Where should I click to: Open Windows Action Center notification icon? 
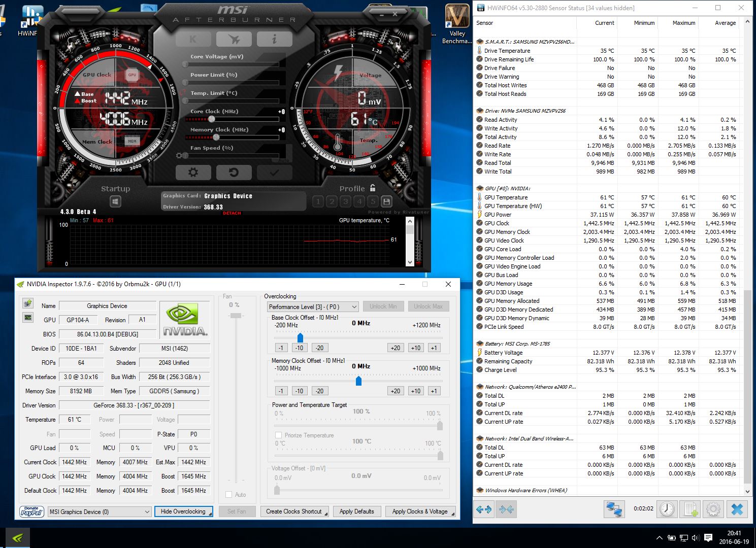pos(708,538)
